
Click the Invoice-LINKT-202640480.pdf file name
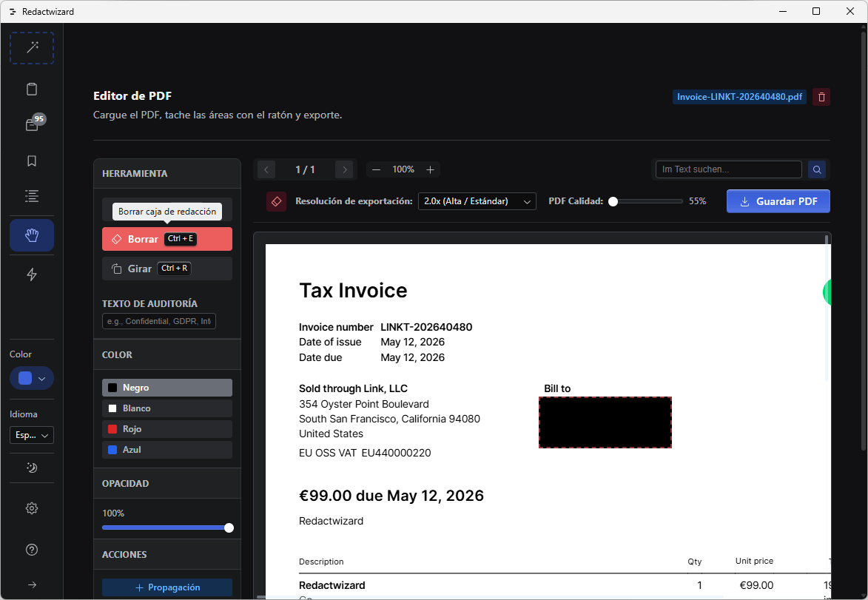[739, 97]
